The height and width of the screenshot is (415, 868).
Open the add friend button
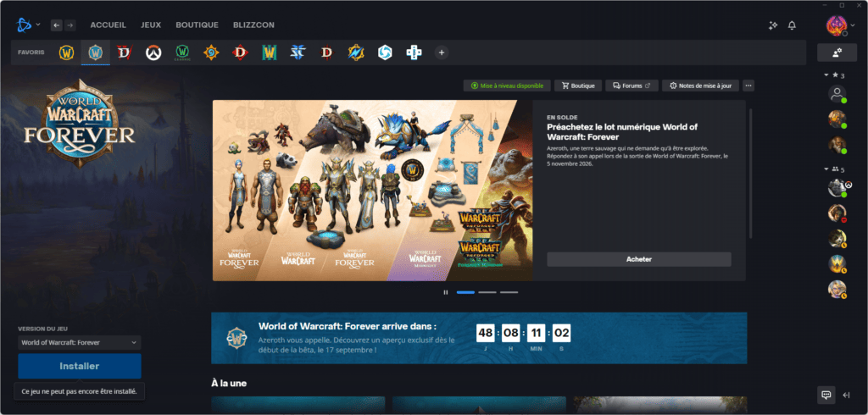point(837,52)
